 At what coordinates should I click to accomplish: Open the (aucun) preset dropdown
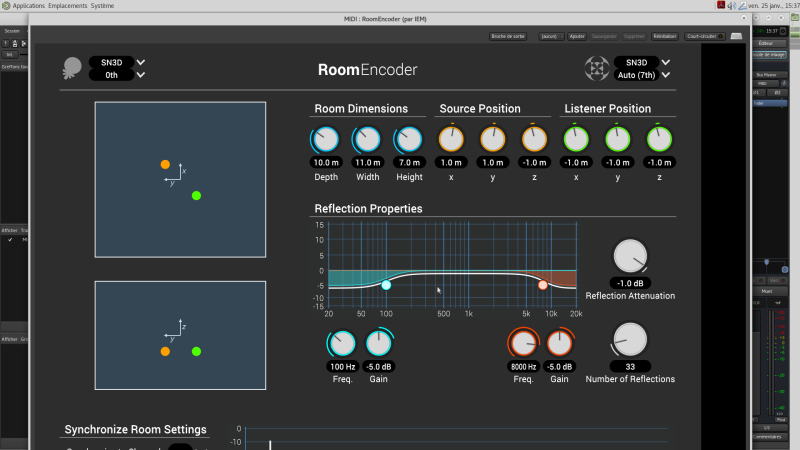[x=552, y=36]
